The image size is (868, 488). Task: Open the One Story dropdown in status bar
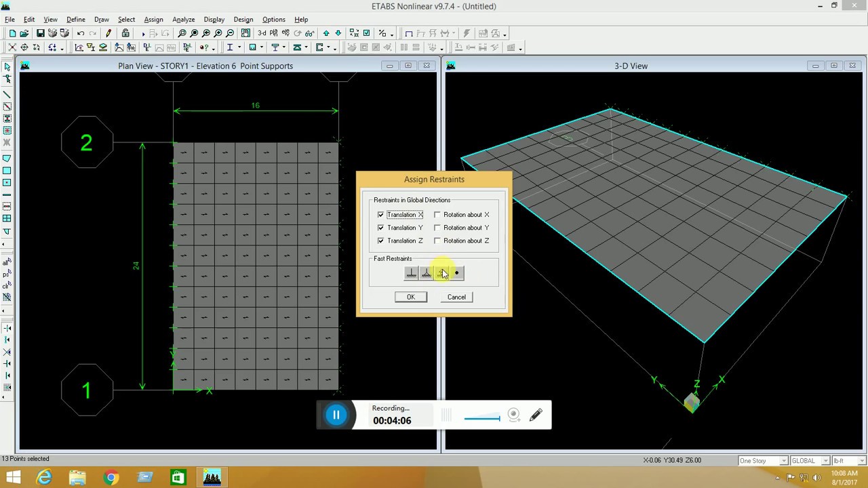pyautogui.click(x=784, y=461)
